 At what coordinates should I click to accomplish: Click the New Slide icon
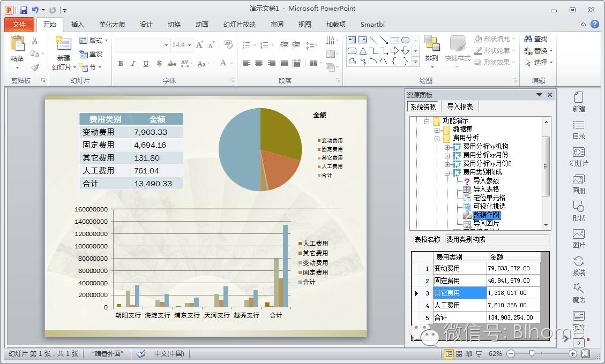pos(63,45)
